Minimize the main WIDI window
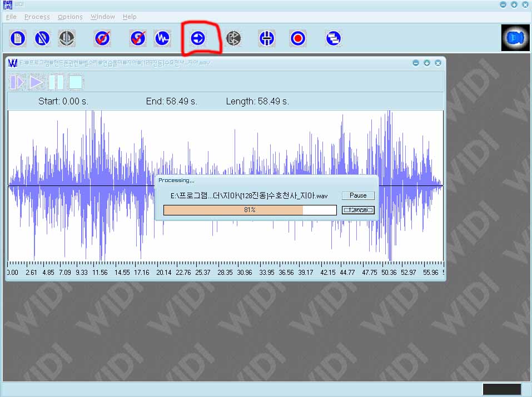Viewport: 532px width, 397px height. tap(503, 5)
